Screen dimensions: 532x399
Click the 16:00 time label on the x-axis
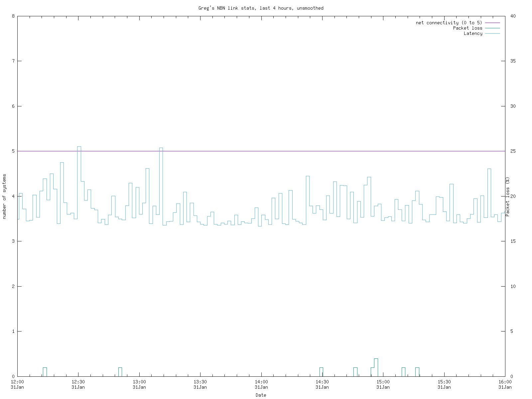pos(505,382)
